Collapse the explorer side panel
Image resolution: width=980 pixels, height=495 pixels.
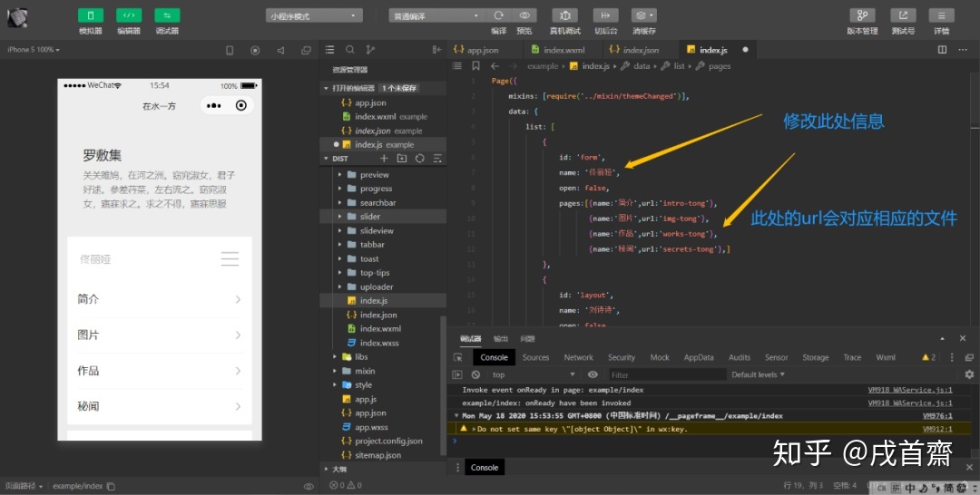[436, 50]
